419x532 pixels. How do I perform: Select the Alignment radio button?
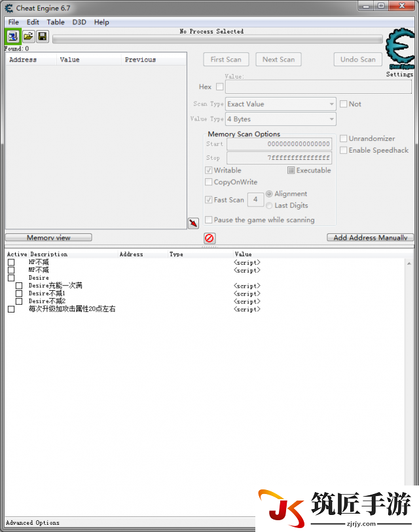coord(269,194)
